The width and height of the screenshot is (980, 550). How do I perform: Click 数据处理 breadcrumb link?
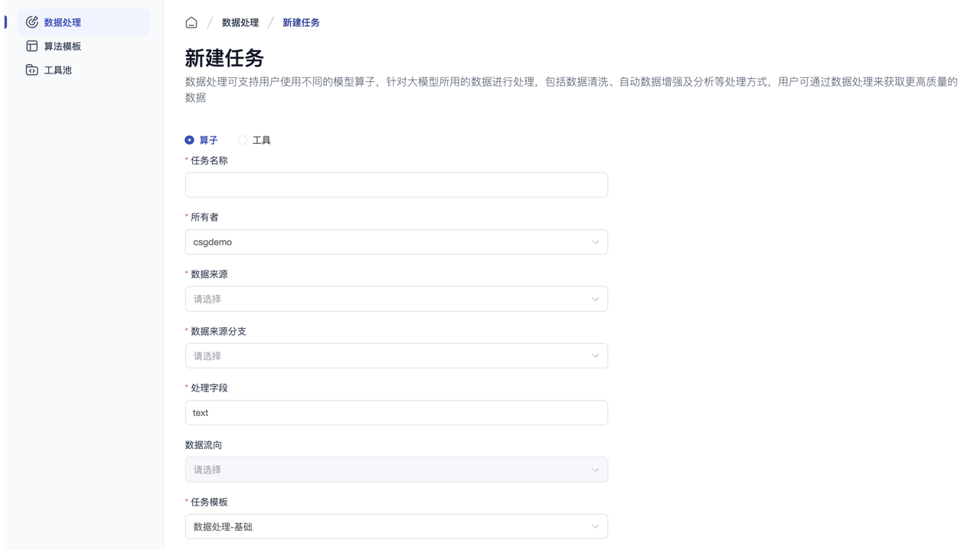click(240, 23)
